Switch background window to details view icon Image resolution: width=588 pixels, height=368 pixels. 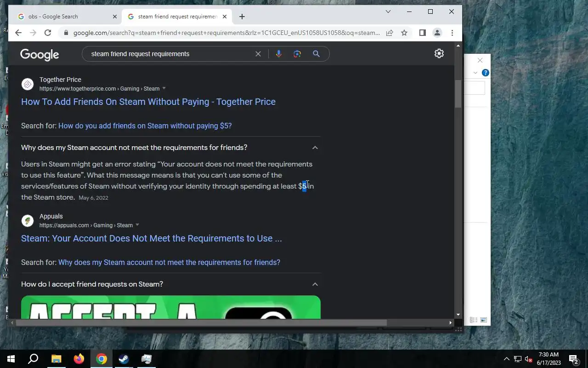point(474,320)
